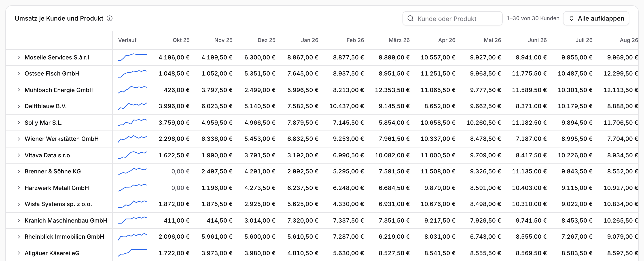Click the info icon next to the table title

pyautogui.click(x=110, y=18)
